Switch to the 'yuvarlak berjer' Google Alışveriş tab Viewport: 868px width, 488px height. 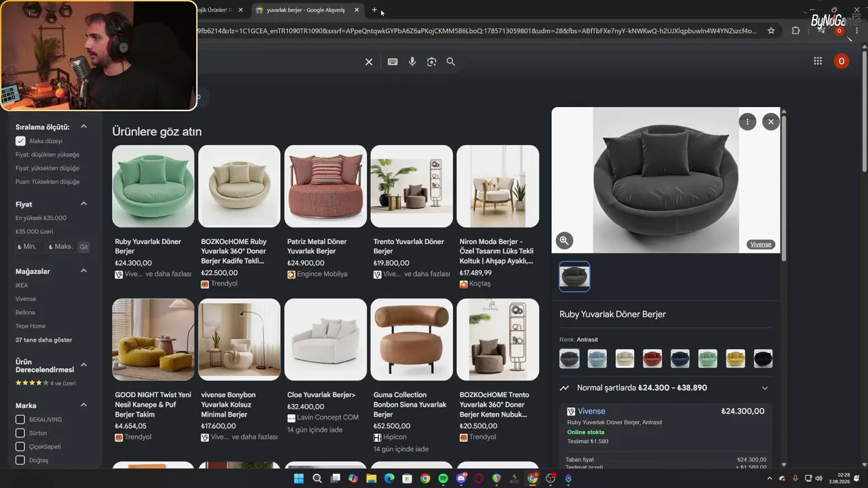[305, 10]
